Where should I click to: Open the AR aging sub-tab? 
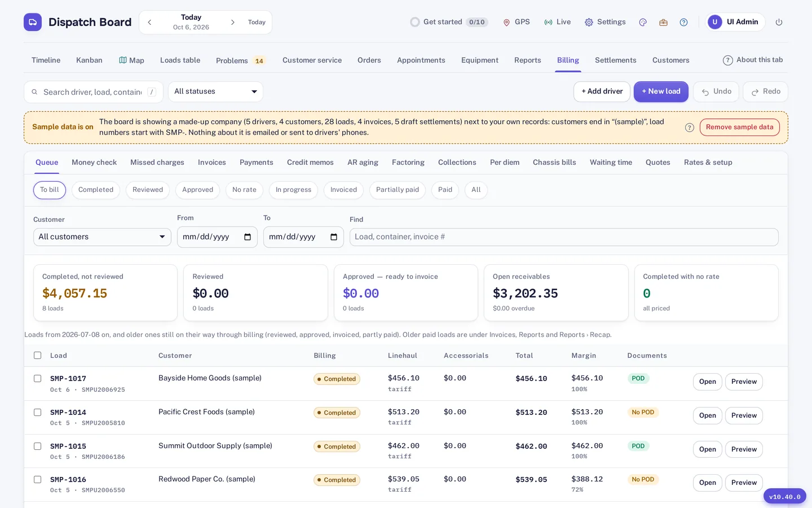point(363,163)
